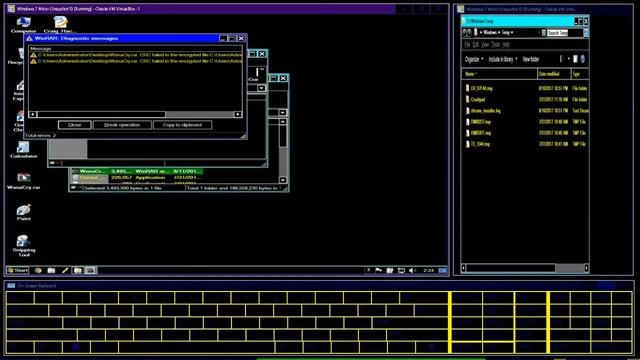Screen dimensions: 640x360
Task: Open the View menu in Explorer
Action: click(485, 44)
